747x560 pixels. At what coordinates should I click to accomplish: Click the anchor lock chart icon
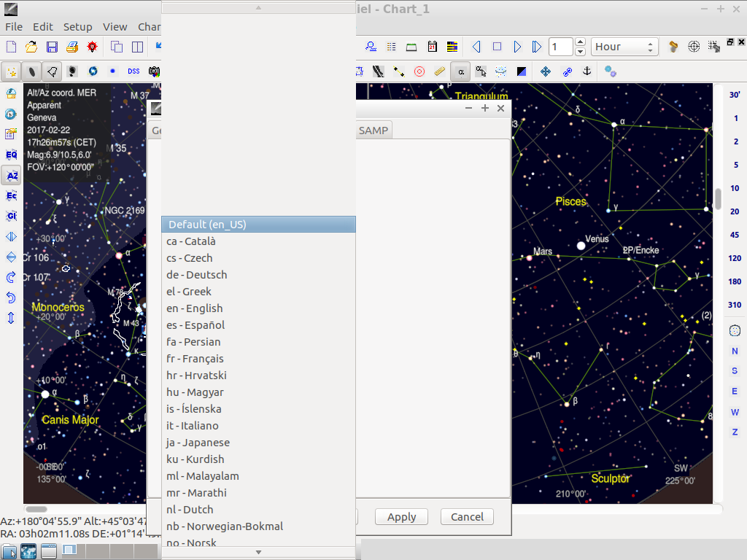587,71
